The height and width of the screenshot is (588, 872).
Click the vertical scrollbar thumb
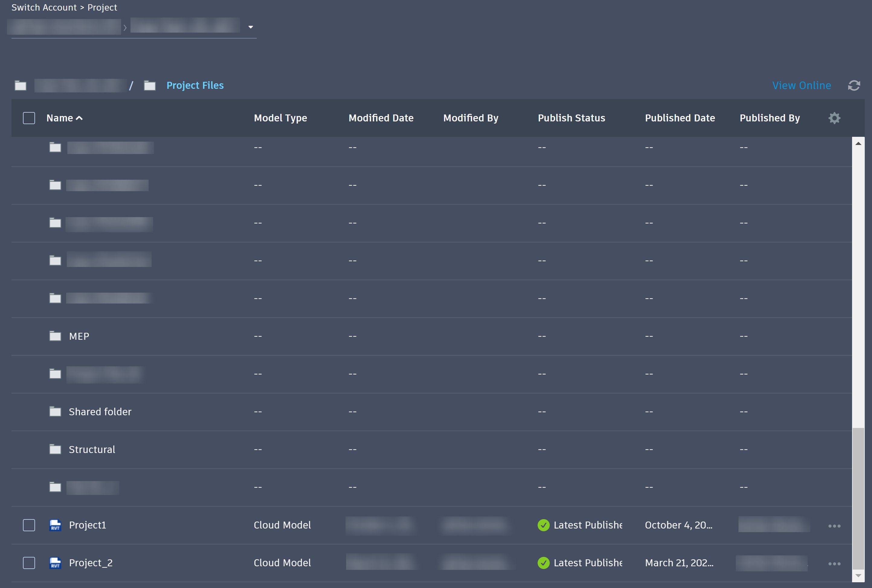click(x=858, y=499)
